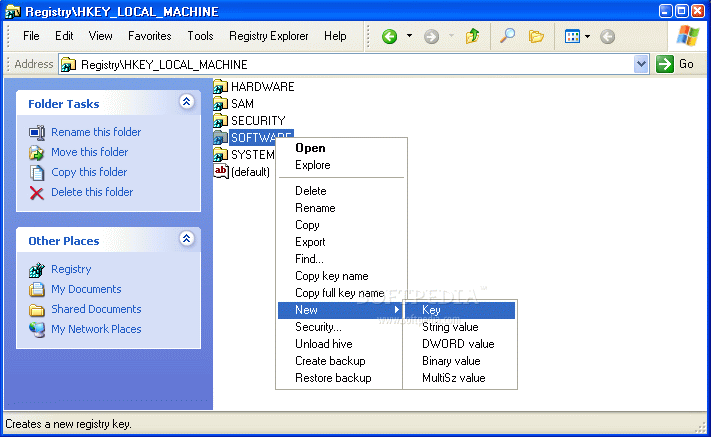Image resolution: width=711 pixels, height=437 pixels.
Task: Click the registry icon in address bar
Action: pyautogui.click(x=68, y=65)
